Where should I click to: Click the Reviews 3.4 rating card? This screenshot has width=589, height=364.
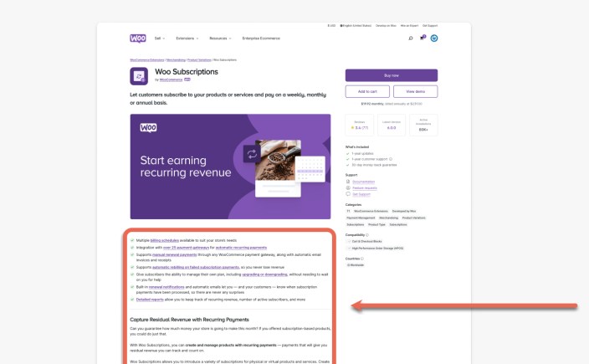[360, 125]
